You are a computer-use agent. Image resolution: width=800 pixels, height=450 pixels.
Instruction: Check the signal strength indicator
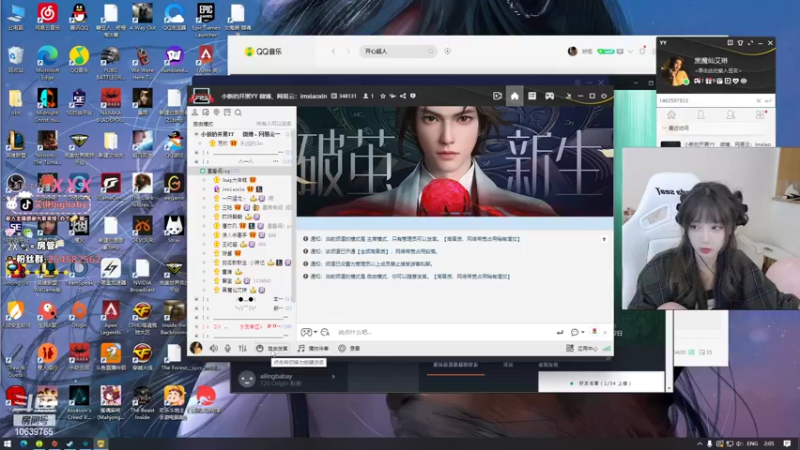[607, 348]
